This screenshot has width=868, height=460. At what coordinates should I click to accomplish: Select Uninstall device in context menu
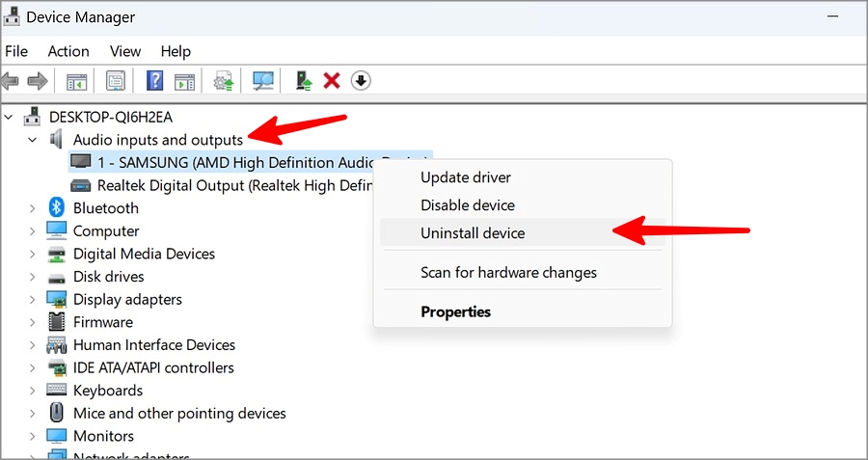(x=523, y=232)
